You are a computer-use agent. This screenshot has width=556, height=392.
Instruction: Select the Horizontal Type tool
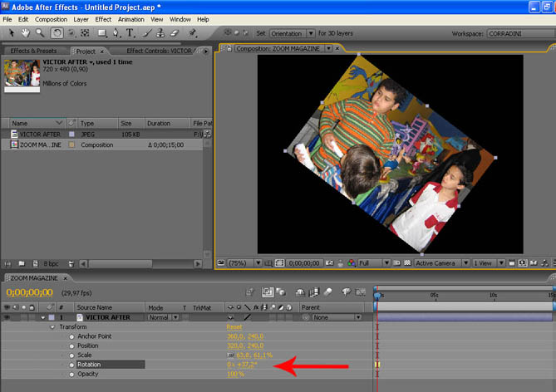130,33
